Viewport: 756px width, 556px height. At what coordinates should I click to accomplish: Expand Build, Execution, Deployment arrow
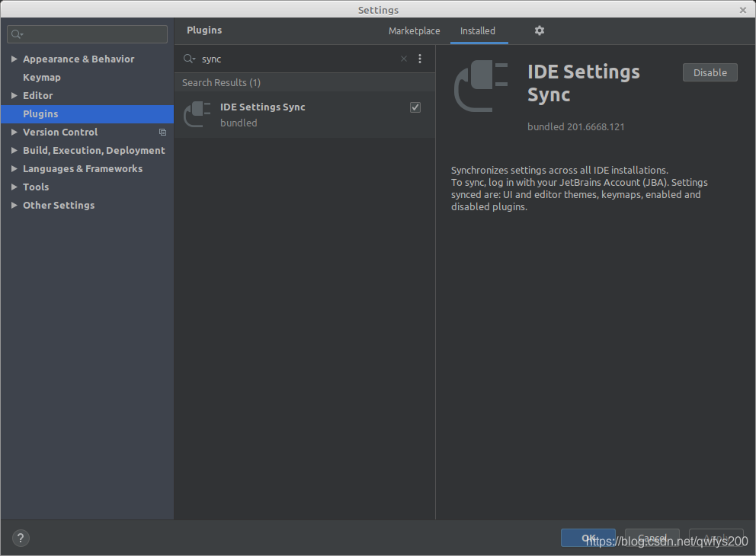[14, 150]
